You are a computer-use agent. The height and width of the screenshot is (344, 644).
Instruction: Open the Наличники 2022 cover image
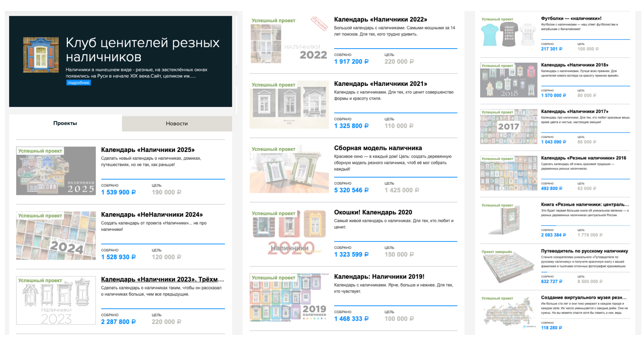click(289, 40)
